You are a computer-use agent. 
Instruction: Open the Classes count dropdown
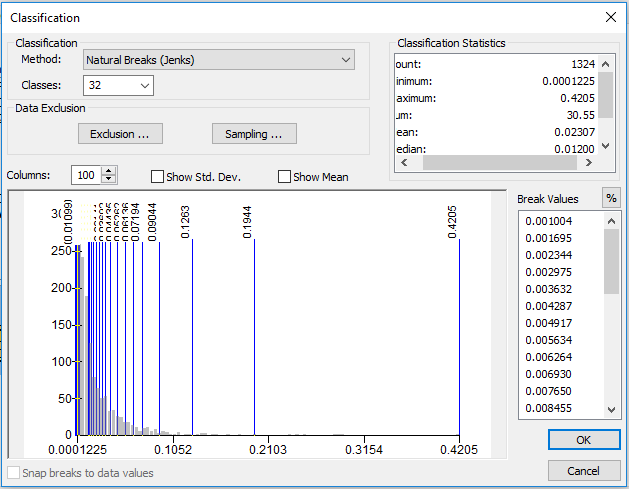coord(118,85)
